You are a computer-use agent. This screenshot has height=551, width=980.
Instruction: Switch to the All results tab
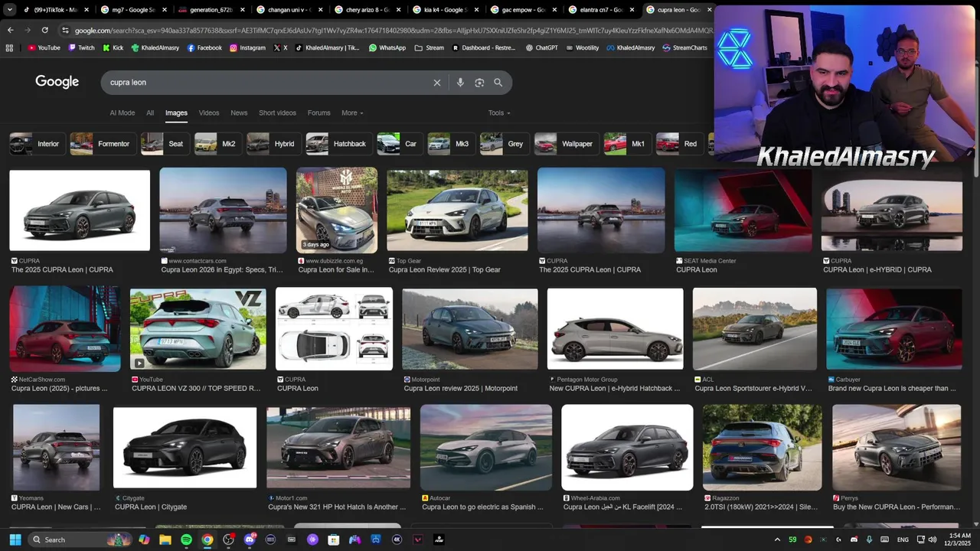tap(150, 113)
